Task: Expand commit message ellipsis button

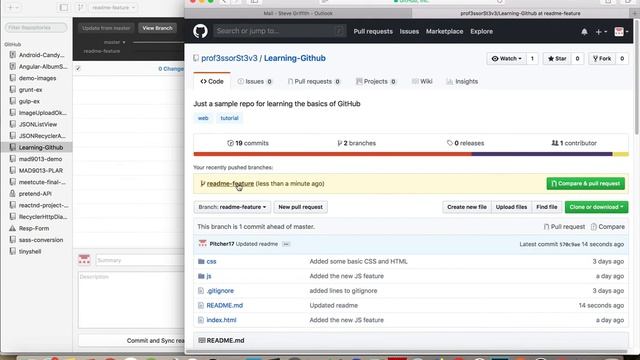Action: pyautogui.click(x=286, y=244)
